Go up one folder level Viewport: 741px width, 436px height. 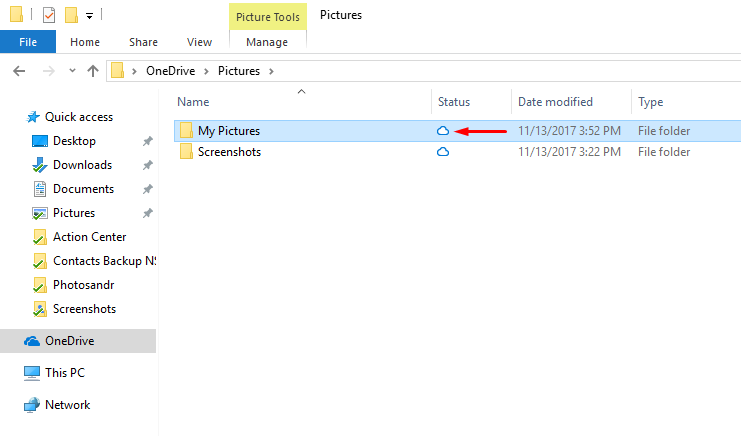coord(93,71)
